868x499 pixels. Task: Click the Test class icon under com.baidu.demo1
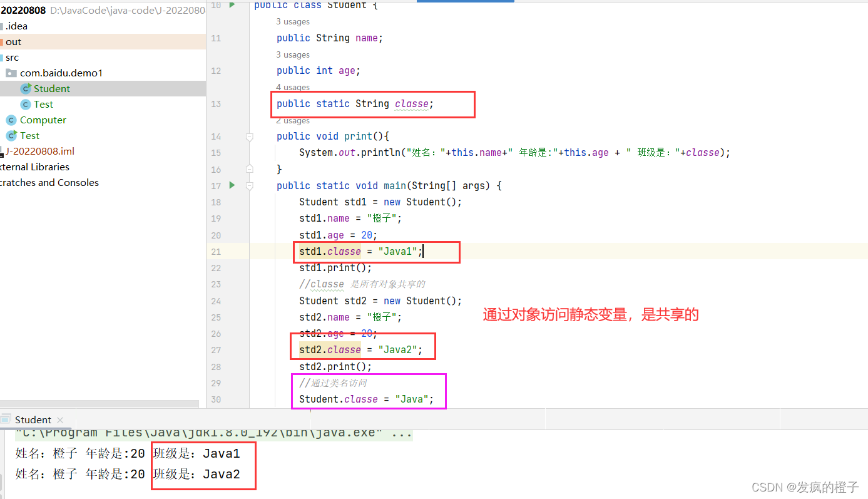click(x=26, y=105)
